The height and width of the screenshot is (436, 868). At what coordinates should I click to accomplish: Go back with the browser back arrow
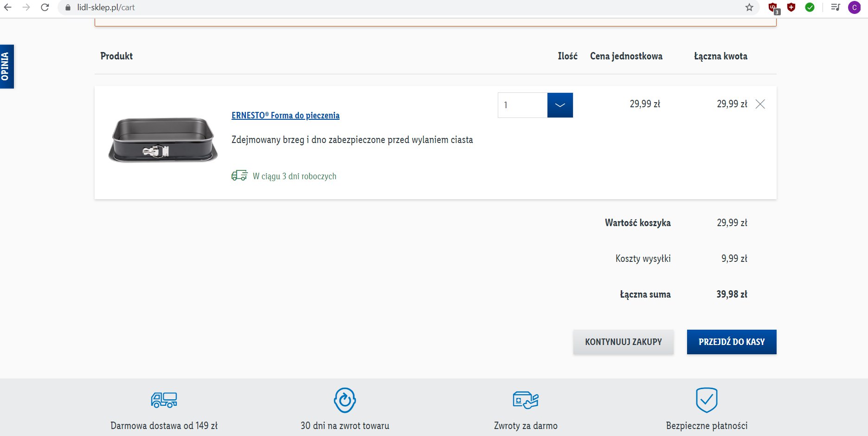point(8,7)
